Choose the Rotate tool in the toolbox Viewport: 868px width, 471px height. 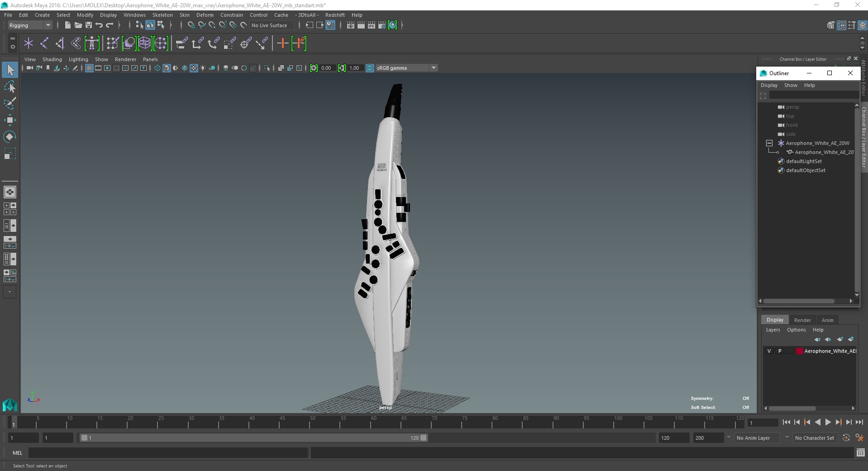(x=10, y=137)
